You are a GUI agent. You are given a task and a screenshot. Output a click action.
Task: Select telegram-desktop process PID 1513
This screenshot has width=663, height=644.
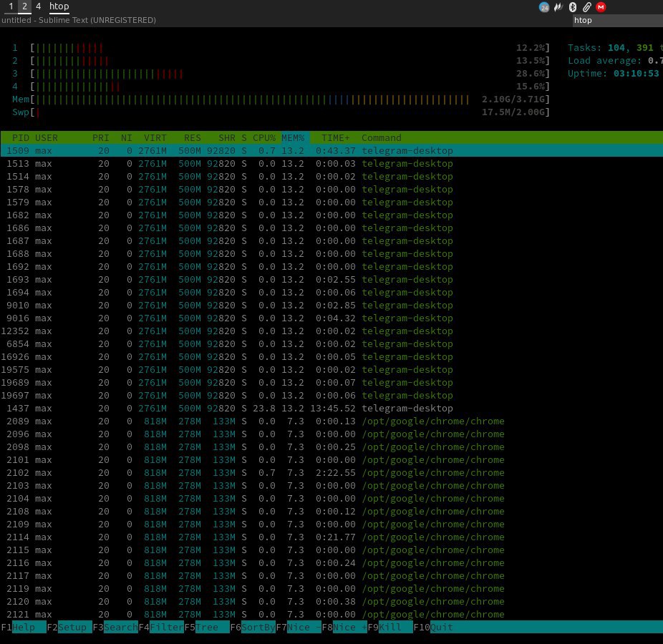coord(331,164)
